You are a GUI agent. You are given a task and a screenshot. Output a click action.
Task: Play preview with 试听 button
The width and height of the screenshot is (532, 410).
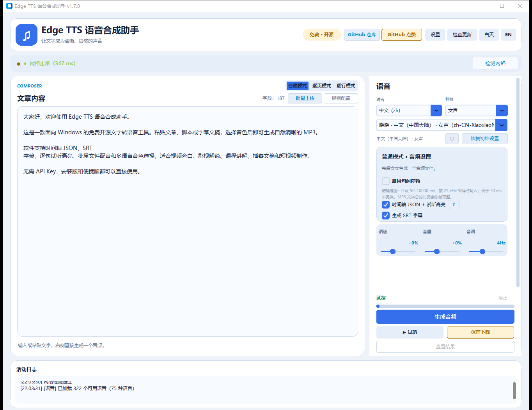tap(410, 332)
